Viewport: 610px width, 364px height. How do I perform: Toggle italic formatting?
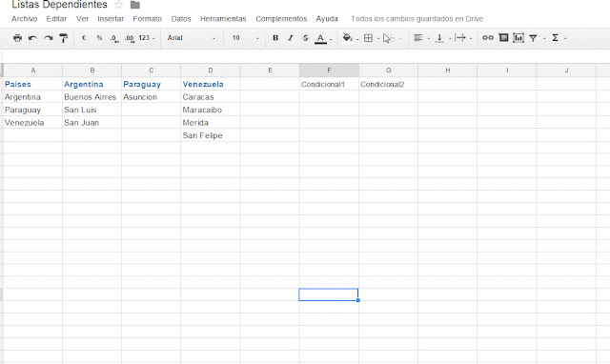click(x=290, y=38)
